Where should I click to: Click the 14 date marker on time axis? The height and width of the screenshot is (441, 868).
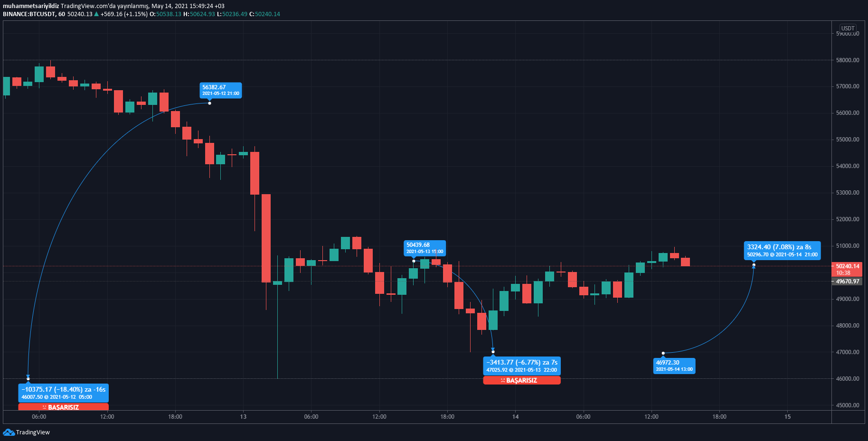click(x=515, y=417)
